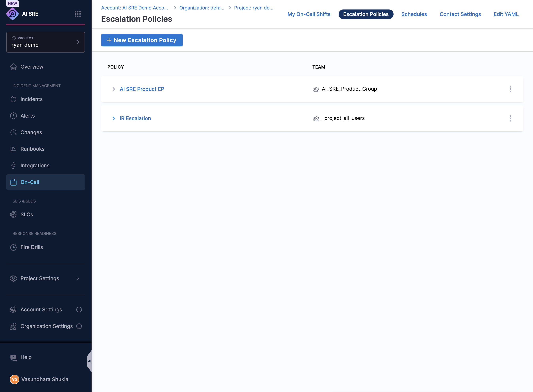Switch to My On-Call Shifts tab
533x392 pixels.
[x=309, y=14]
